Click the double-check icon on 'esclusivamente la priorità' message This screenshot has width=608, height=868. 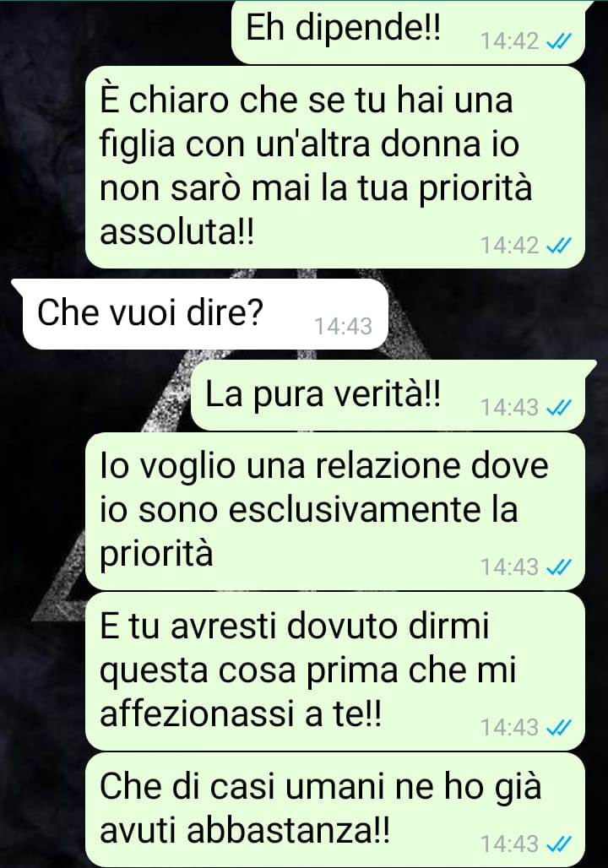(x=558, y=567)
